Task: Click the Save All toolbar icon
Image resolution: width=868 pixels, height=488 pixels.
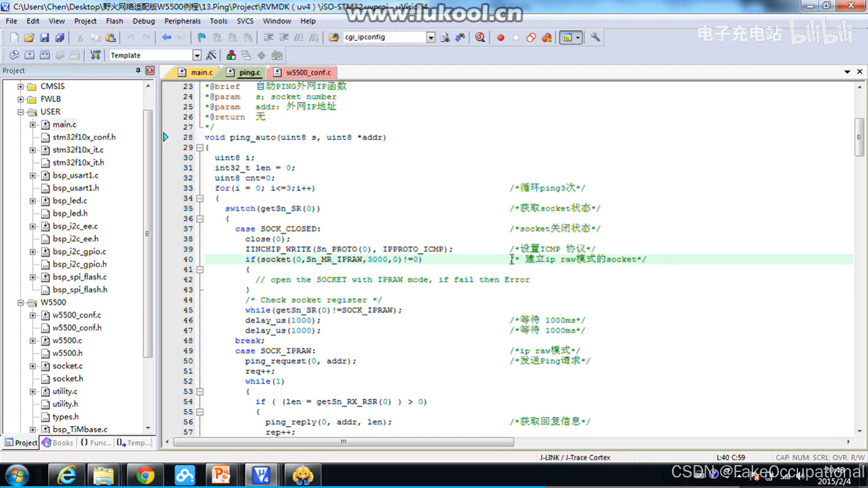Action: (60, 38)
